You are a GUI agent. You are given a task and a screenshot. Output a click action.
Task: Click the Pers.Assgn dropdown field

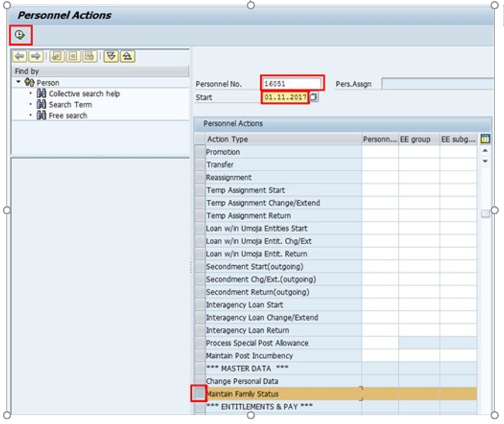pyautogui.click(x=437, y=84)
